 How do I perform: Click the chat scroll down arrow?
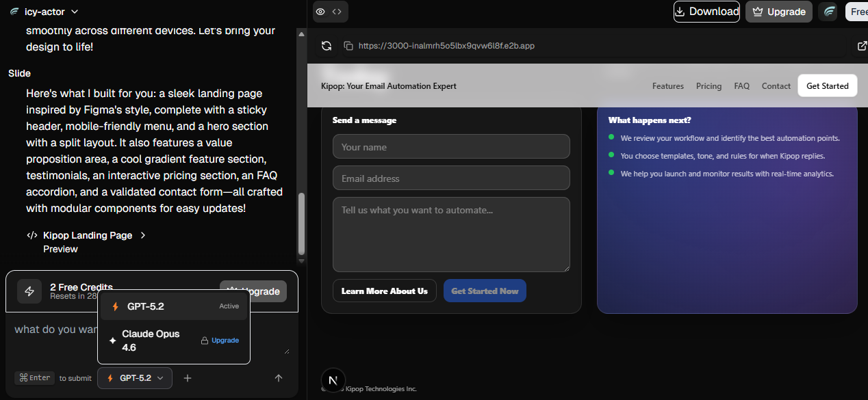302,261
